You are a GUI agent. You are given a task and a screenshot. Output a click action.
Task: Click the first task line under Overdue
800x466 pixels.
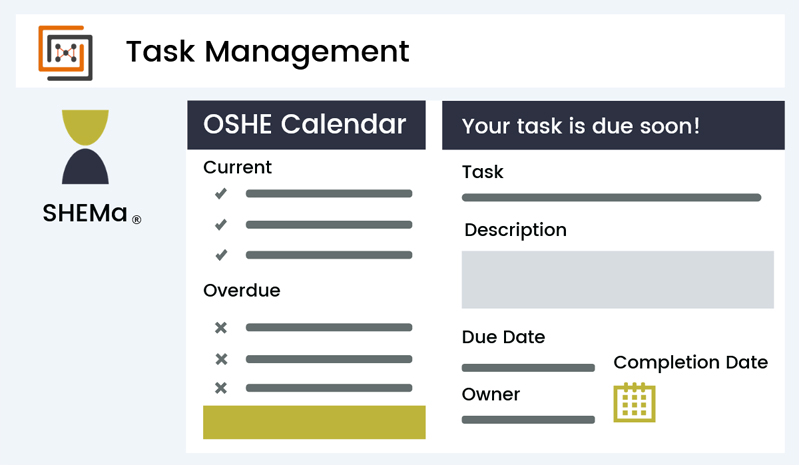click(329, 327)
